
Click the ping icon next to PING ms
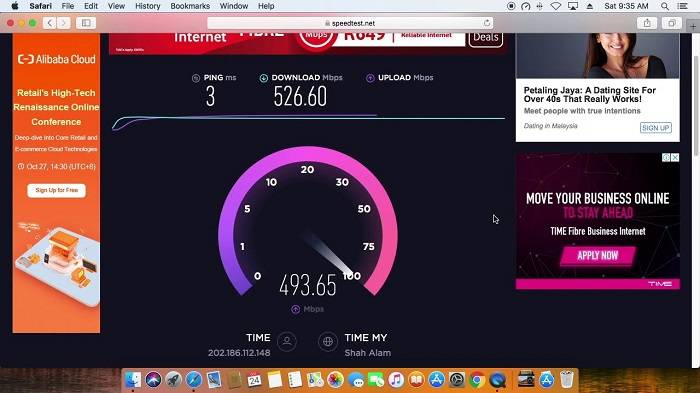(196, 78)
